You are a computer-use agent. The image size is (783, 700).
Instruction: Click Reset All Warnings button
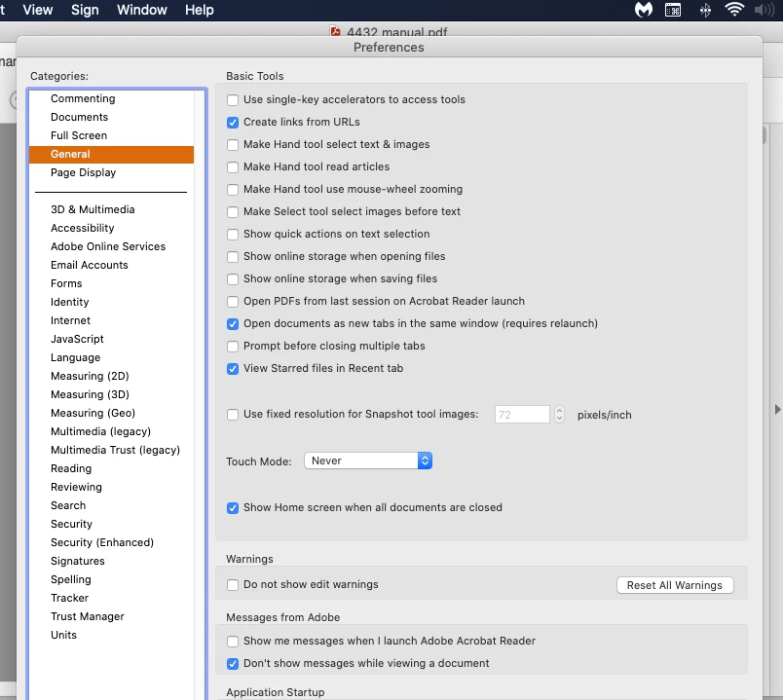675,585
